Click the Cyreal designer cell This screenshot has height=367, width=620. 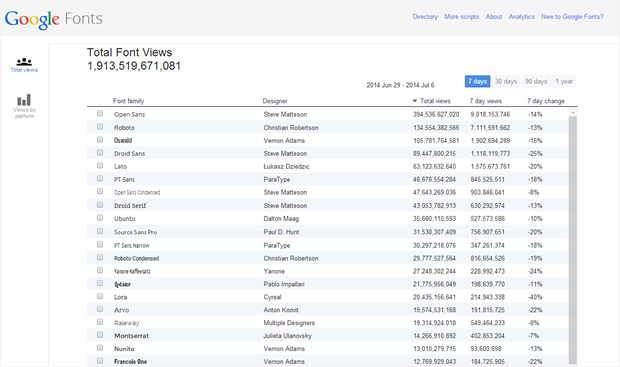(x=272, y=297)
